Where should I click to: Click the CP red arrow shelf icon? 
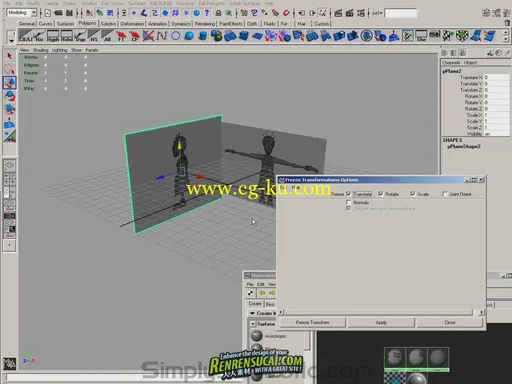tap(134, 35)
